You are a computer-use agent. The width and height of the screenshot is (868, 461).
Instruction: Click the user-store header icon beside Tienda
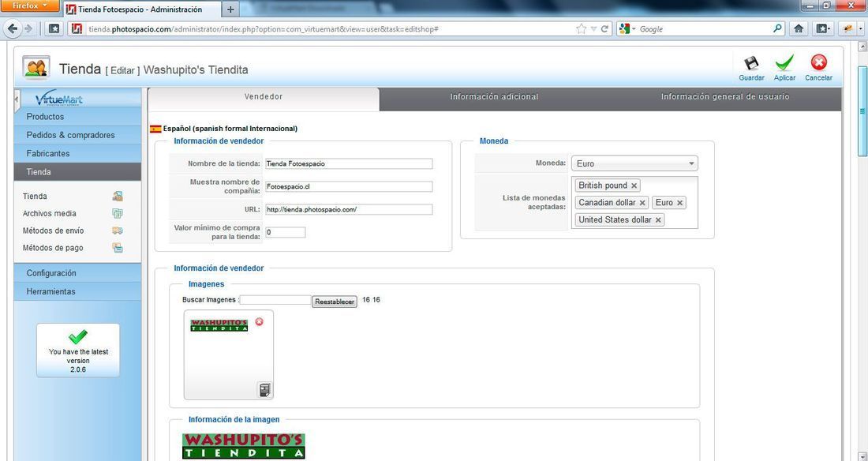[x=36, y=68]
